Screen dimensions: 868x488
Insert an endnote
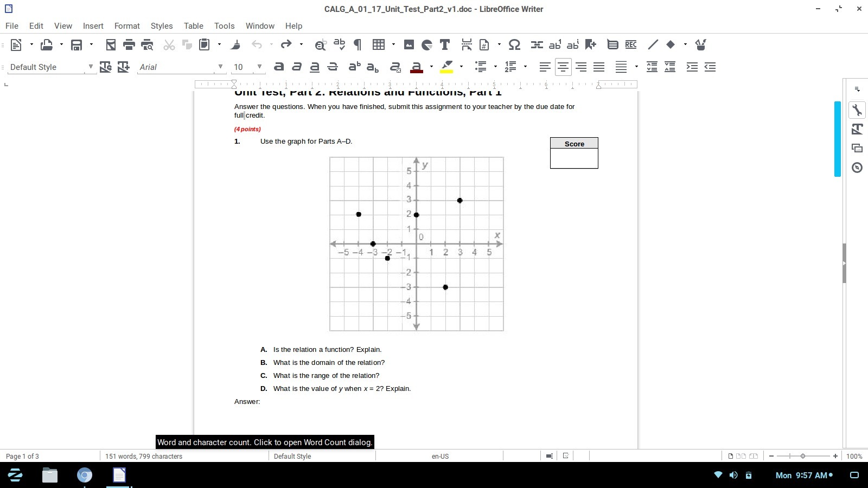(x=572, y=45)
